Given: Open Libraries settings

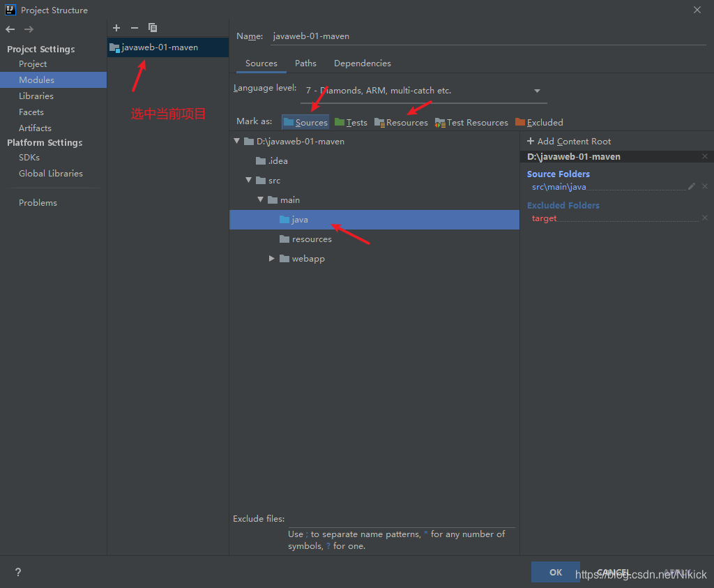Looking at the screenshot, I should [x=36, y=96].
